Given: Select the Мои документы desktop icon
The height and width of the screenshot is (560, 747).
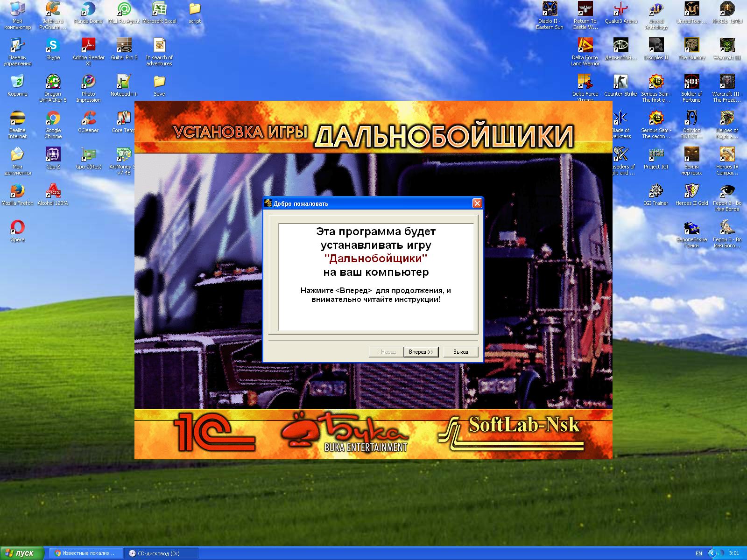Looking at the screenshot, I should click(x=17, y=161).
